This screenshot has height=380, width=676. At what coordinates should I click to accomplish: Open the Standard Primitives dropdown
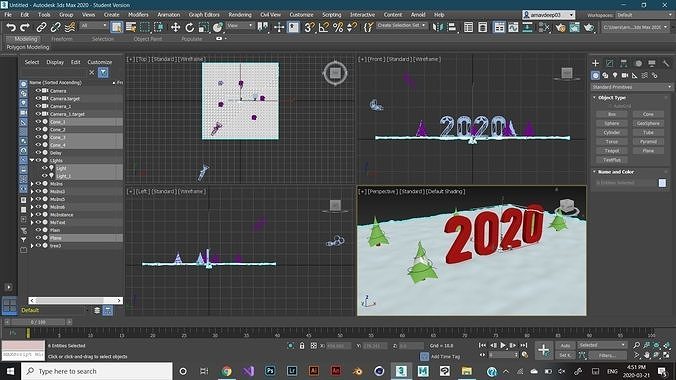[632, 87]
